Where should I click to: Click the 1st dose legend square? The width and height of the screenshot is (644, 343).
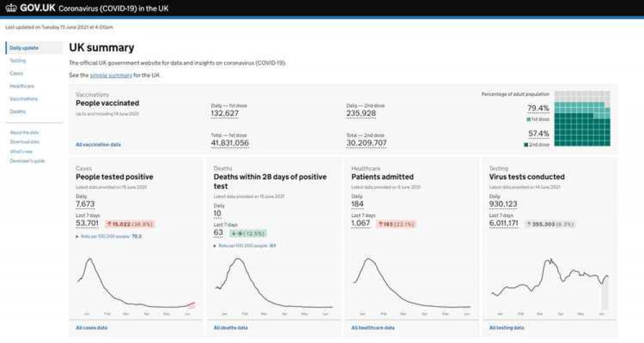pyautogui.click(x=529, y=120)
